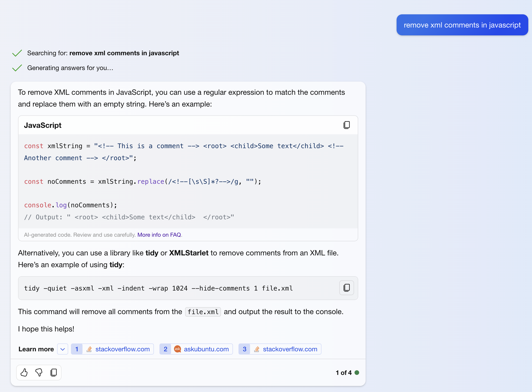Open the askubuntu.com source link
The image size is (532, 392).
pyautogui.click(x=206, y=349)
